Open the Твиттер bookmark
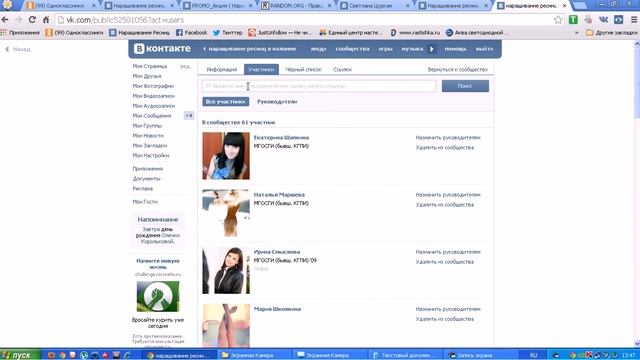The width and height of the screenshot is (640, 360). point(227,33)
